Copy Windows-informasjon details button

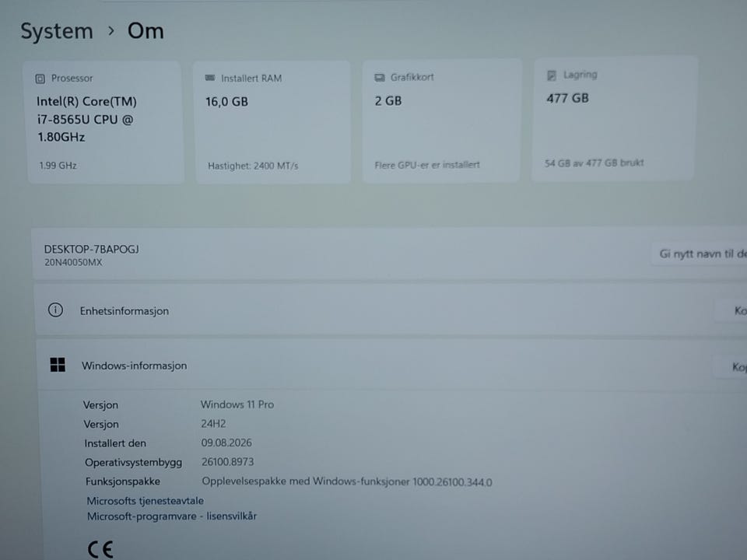(x=730, y=366)
